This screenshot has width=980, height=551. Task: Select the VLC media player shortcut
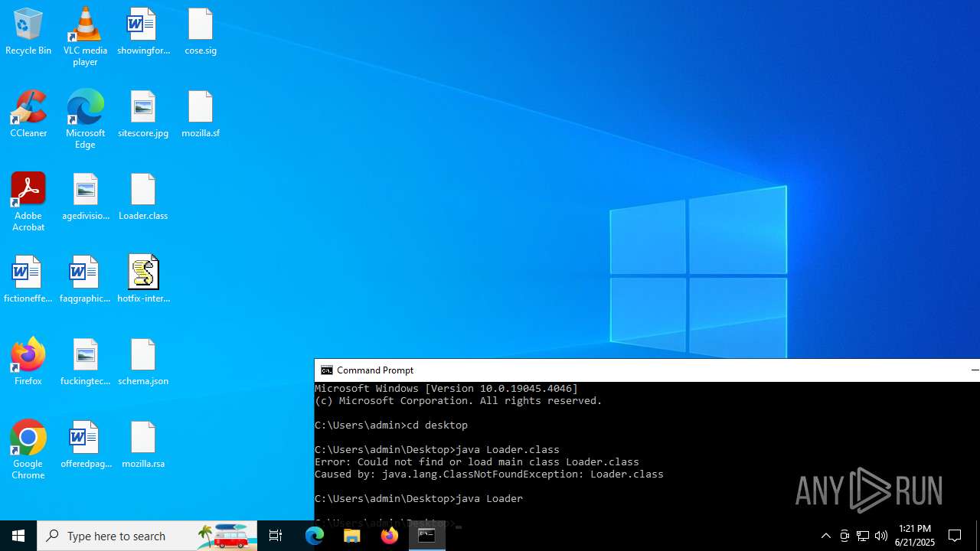85,37
